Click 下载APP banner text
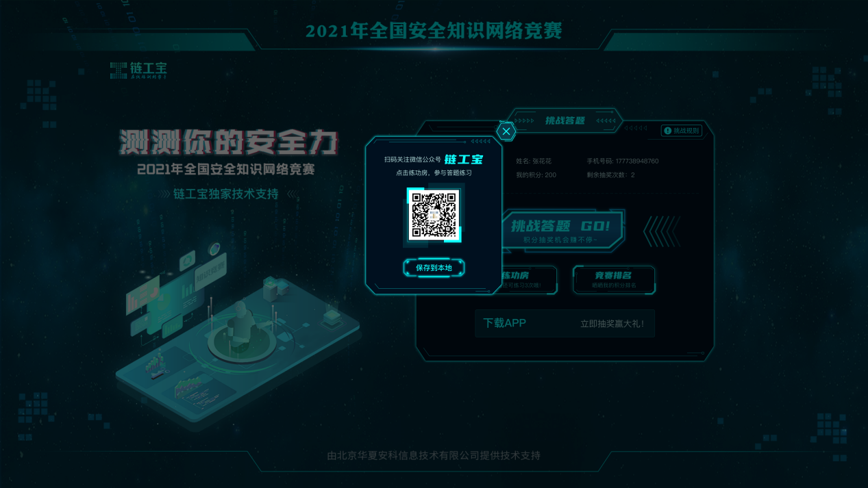 [x=504, y=323]
